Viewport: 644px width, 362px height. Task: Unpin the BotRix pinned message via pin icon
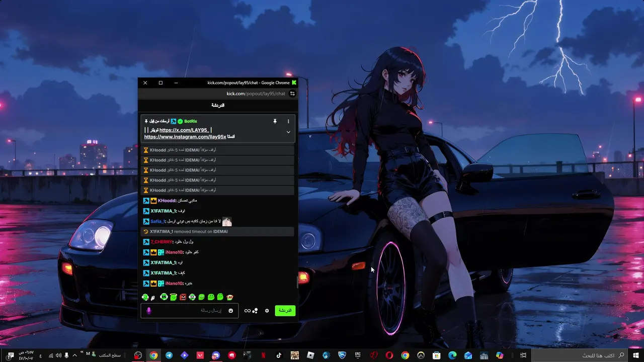pos(275,121)
